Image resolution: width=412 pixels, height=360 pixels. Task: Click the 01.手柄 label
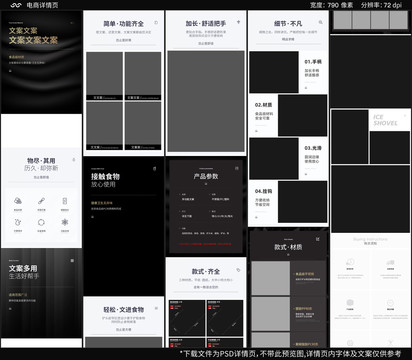point(313,62)
